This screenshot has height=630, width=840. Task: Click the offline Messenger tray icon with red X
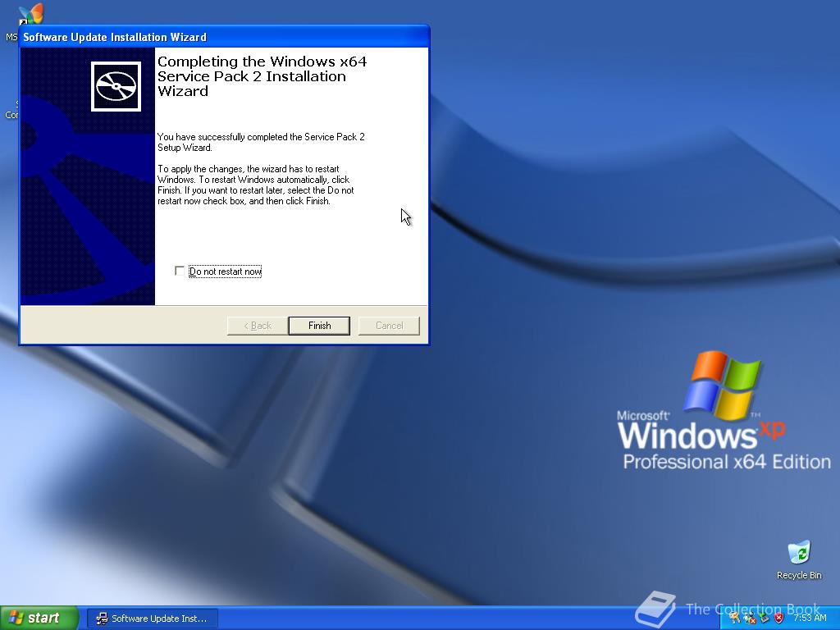coord(747,618)
